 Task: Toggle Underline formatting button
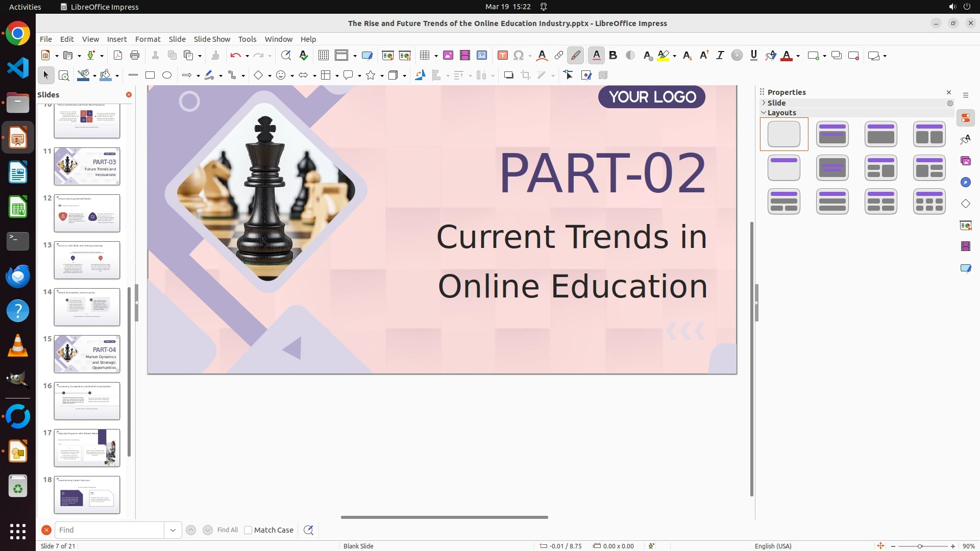click(753, 56)
